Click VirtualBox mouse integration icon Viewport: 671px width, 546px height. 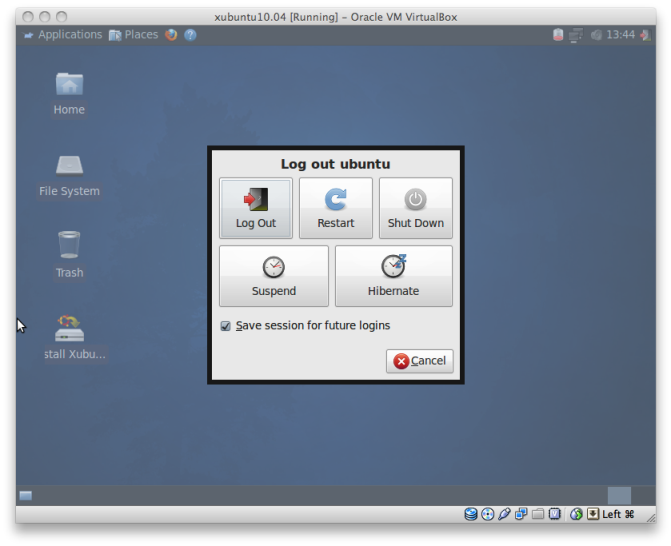tap(576, 514)
